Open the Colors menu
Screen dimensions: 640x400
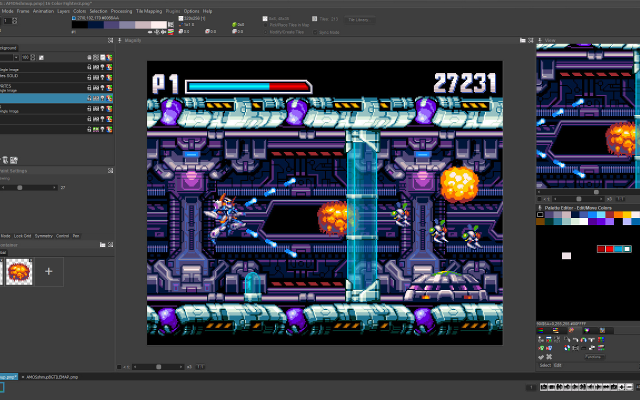[x=80, y=11]
